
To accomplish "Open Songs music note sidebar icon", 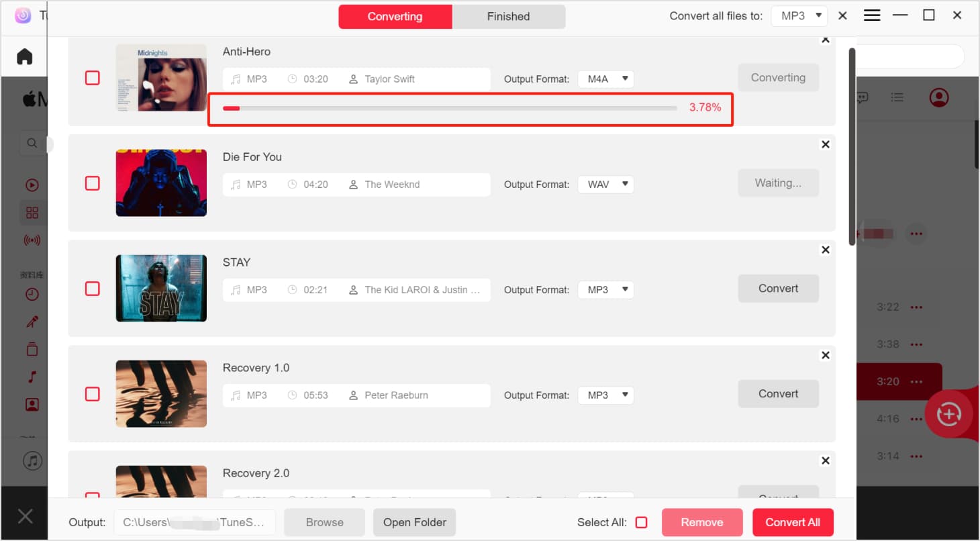I will click(32, 377).
